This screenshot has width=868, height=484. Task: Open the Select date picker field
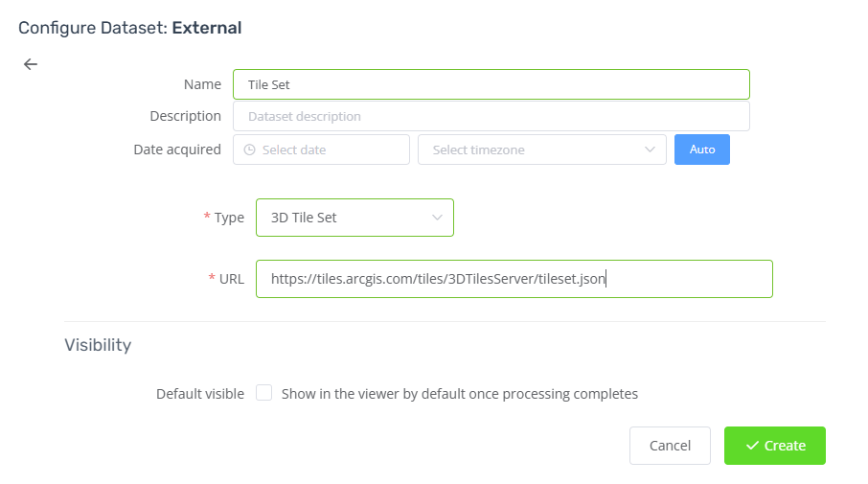(321, 150)
